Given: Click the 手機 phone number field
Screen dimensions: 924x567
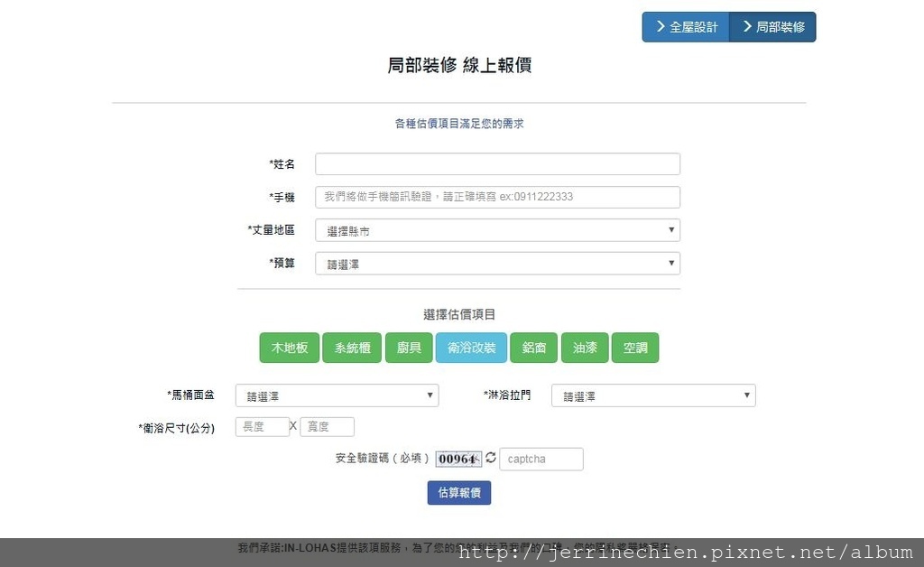Looking at the screenshot, I should click(x=497, y=197).
